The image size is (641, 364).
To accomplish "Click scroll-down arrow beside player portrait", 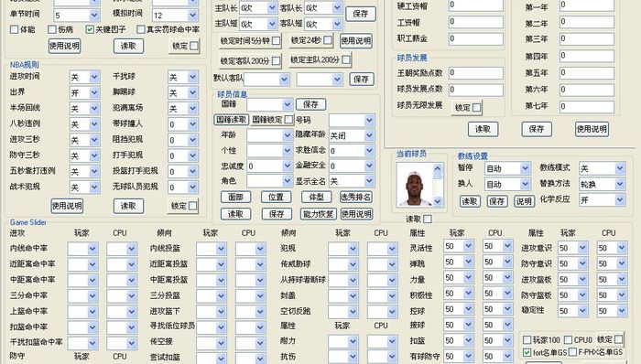I will click(x=438, y=201).
